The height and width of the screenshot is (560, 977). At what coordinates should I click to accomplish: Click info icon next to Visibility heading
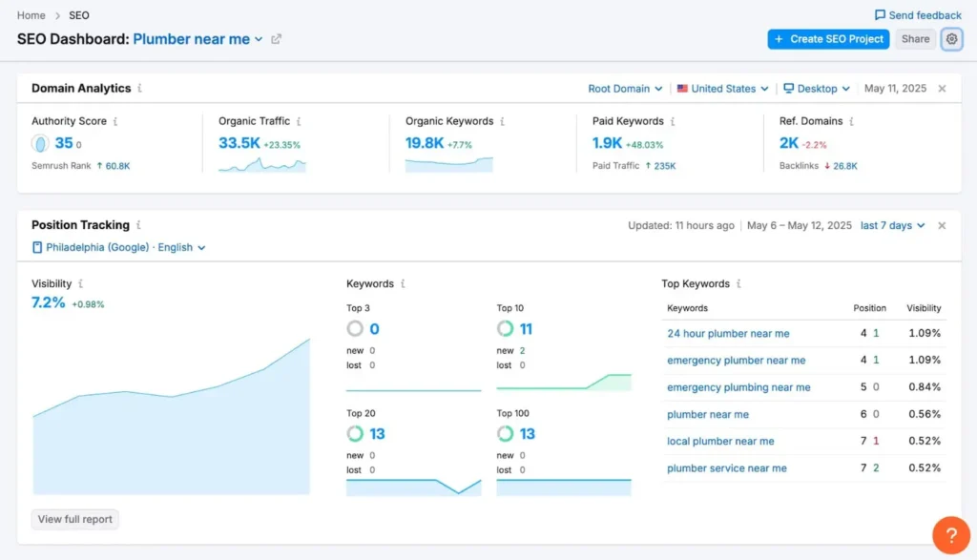(x=80, y=284)
